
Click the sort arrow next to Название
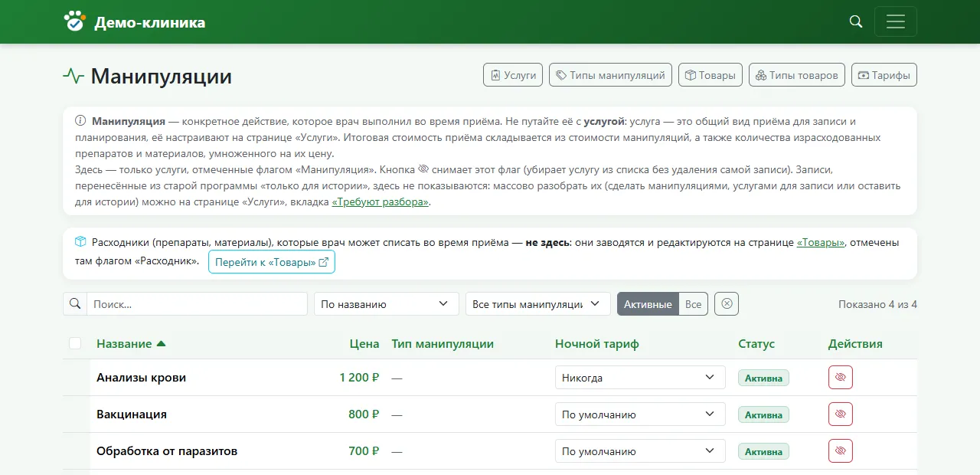161,344
